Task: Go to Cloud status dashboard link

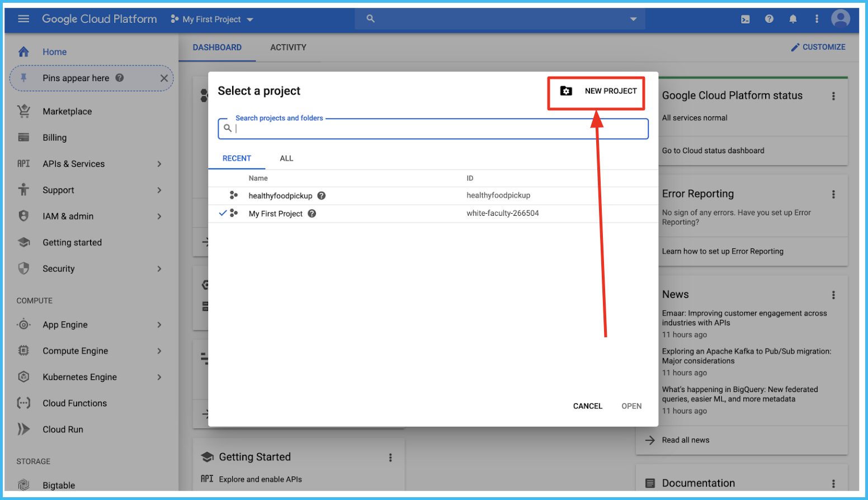Action: (713, 150)
